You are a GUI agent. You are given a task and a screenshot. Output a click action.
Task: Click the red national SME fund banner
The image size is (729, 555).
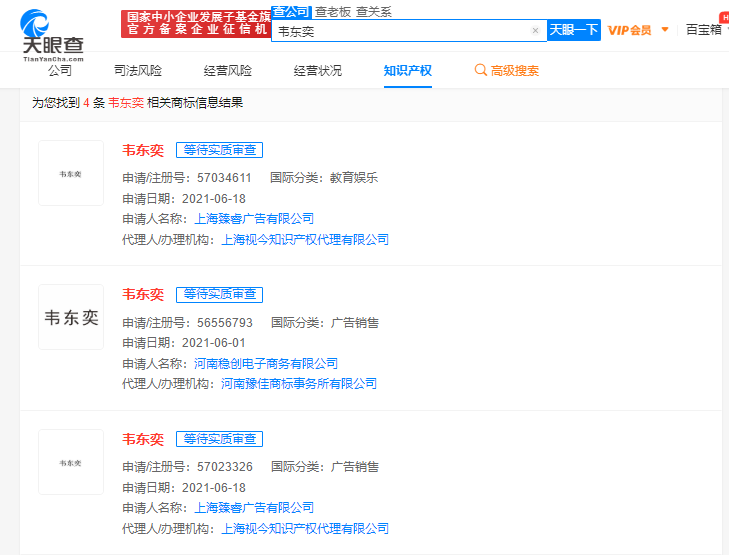[x=196, y=23]
